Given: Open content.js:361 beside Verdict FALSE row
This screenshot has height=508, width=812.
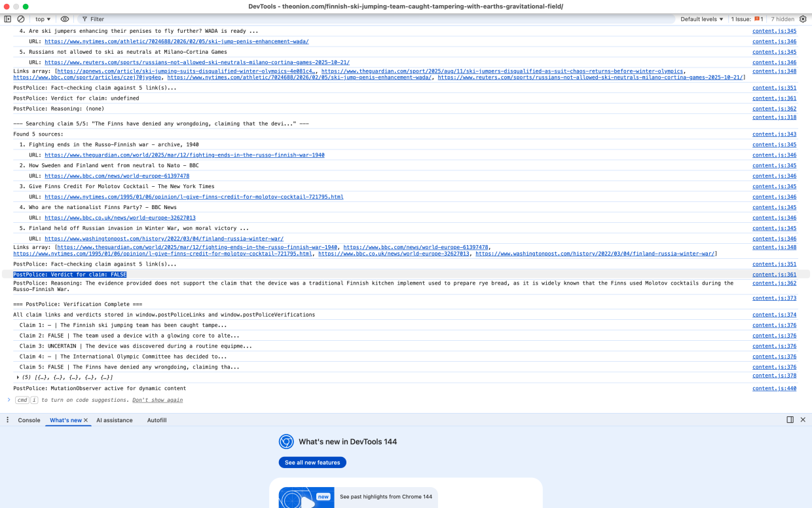Looking at the screenshot, I should [x=775, y=275].
